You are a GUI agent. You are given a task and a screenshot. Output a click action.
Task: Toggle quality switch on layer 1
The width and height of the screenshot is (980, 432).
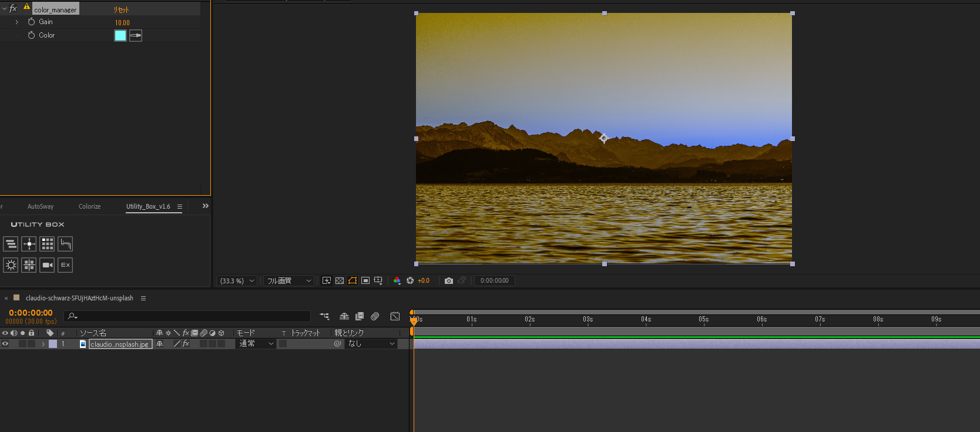177,344
